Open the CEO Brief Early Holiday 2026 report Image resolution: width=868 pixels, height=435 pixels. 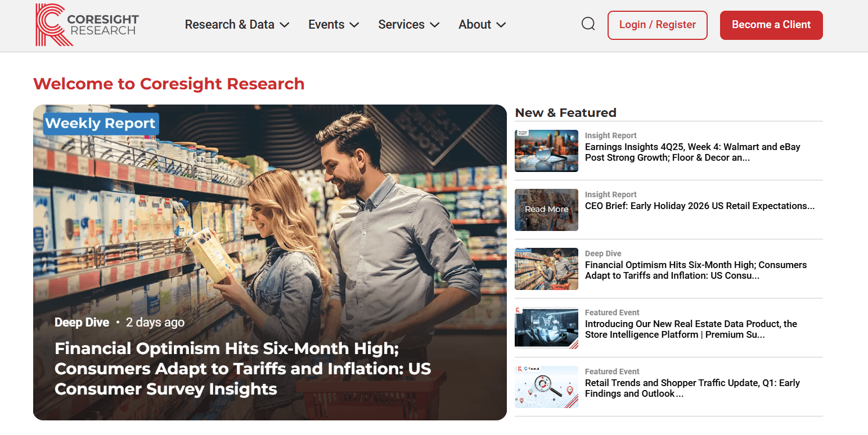click(700, 206)
